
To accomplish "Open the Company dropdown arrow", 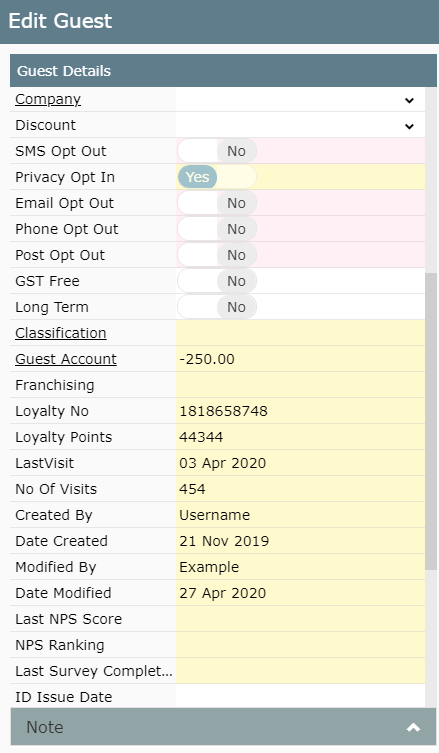I will coord(409,100).
